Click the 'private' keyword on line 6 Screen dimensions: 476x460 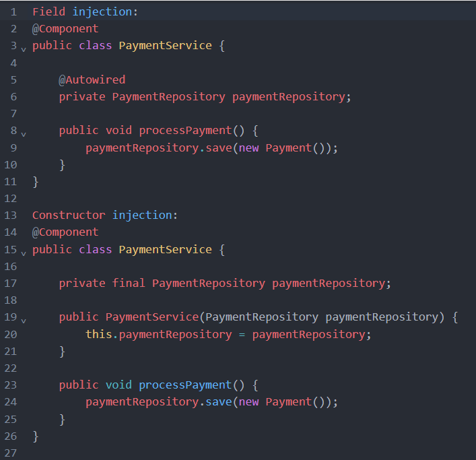82,97
